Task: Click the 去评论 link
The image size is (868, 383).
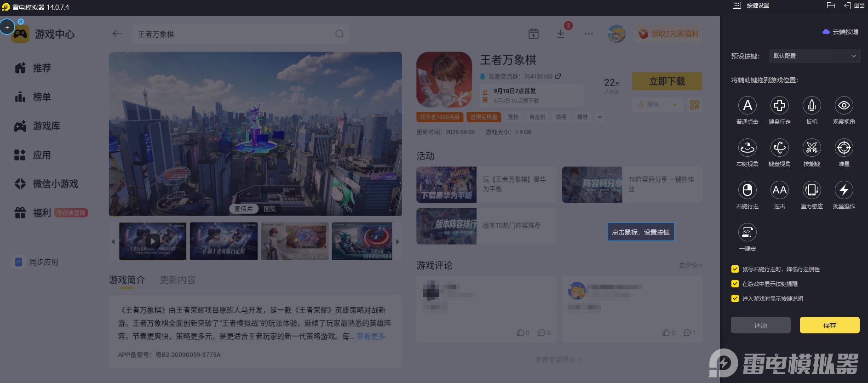Action: point(690,265)
